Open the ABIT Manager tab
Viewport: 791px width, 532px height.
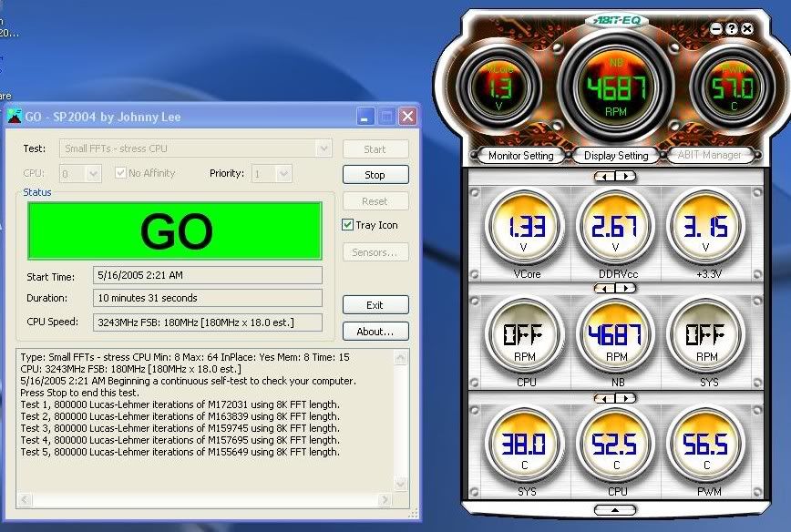coord(710,155)
